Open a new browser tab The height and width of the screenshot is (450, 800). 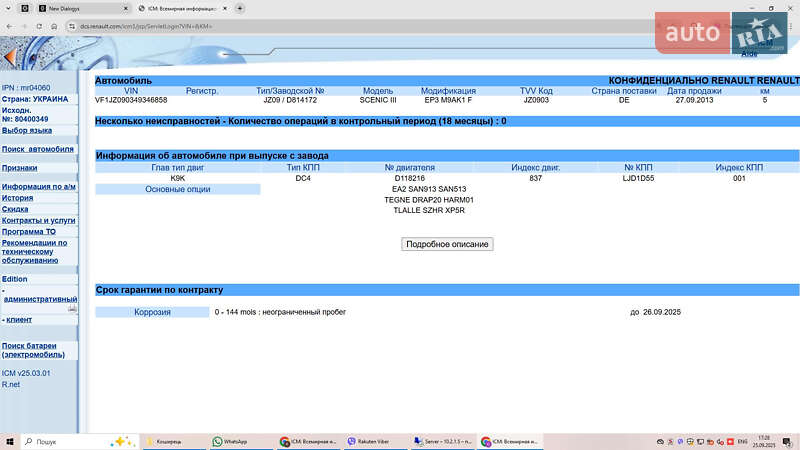[240, 7]
